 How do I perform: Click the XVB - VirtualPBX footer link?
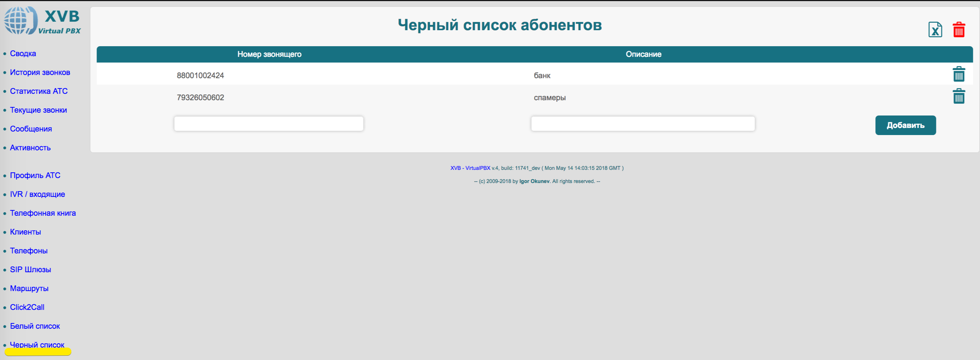tap(470, 168)
